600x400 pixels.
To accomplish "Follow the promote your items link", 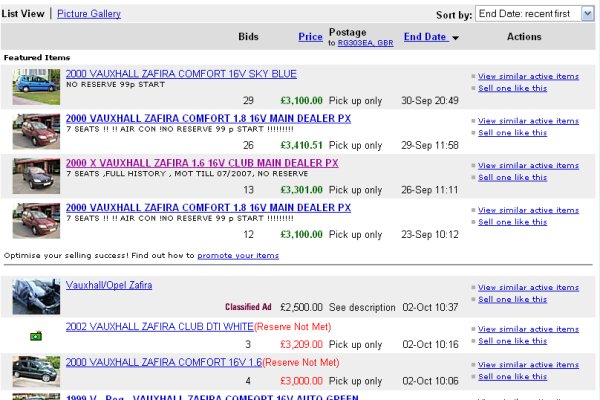I will pos(238,255).
